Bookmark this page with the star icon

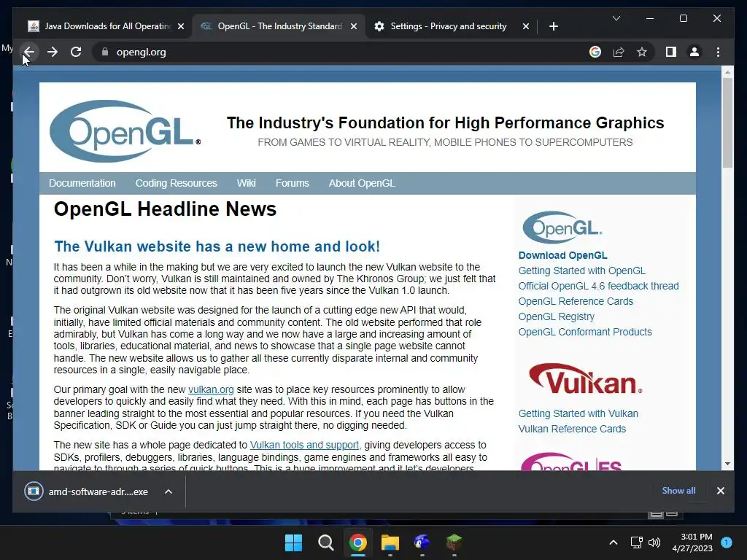click(642, 52)
